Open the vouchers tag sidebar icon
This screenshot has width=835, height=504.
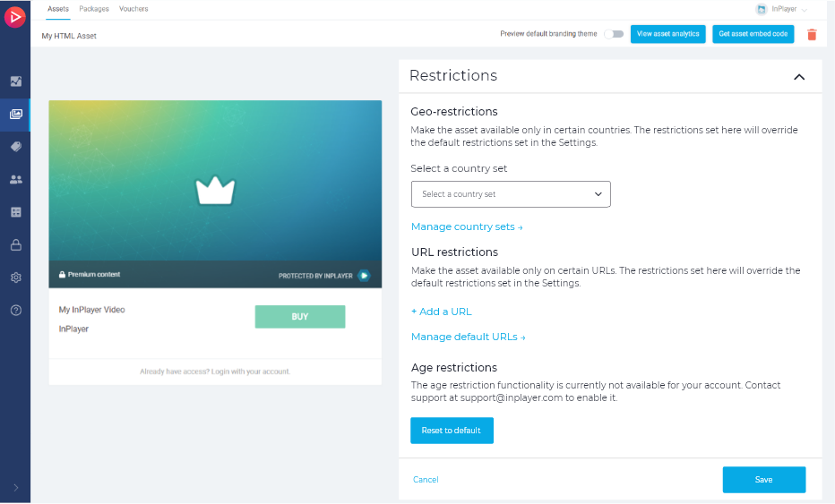point(15,147)
